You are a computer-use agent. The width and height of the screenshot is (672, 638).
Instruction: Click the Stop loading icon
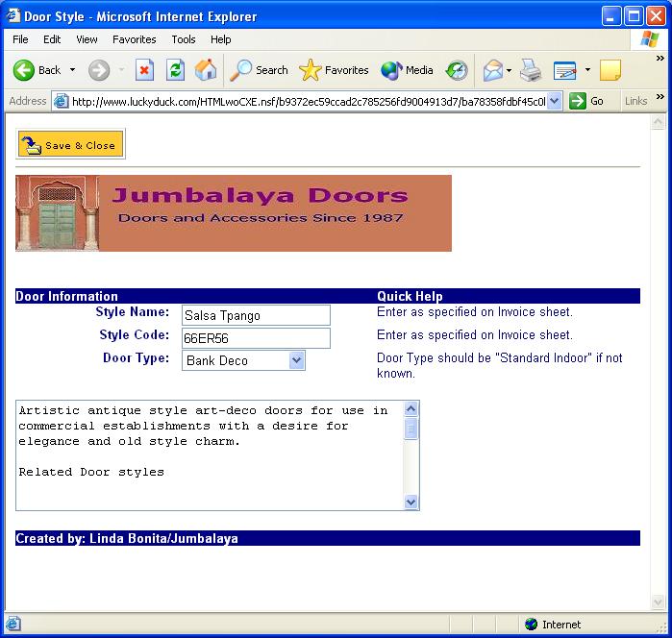(x=144, y=70)
